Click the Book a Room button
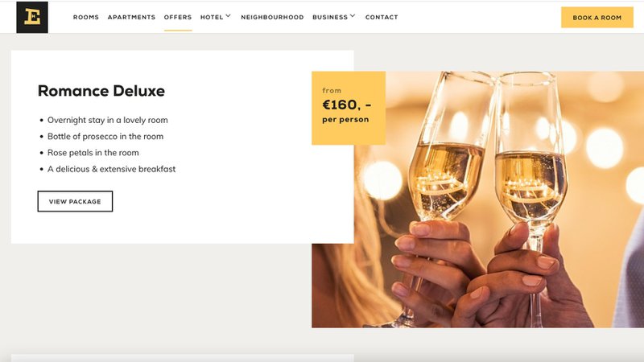Image resolution: width=644 pixels, height=362 pixels. pyautogui.click(x=597, y=18)
